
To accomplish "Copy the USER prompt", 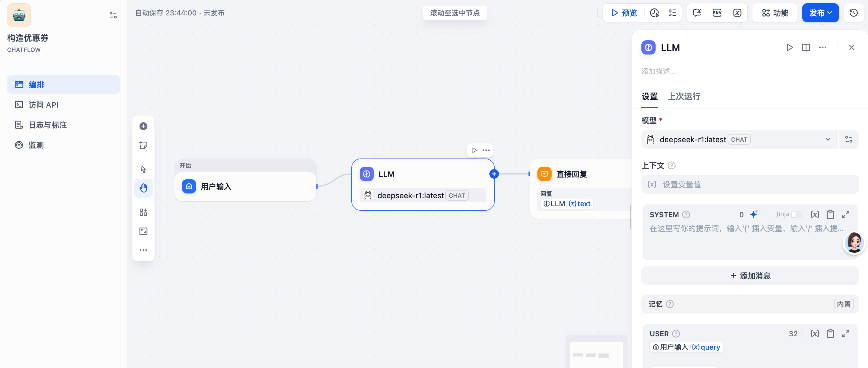I will pos(830,334).
